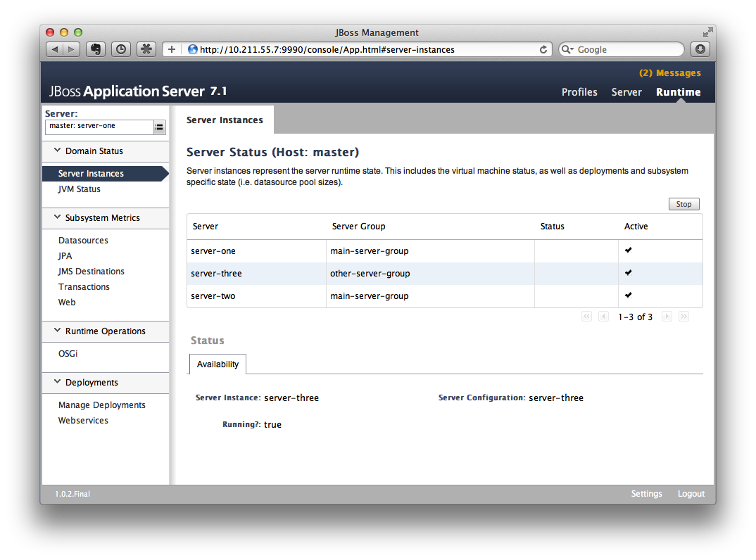This screenshot has height=560, width=756.
Task: Switch to the Availability tab
Action: pos(218,364)
